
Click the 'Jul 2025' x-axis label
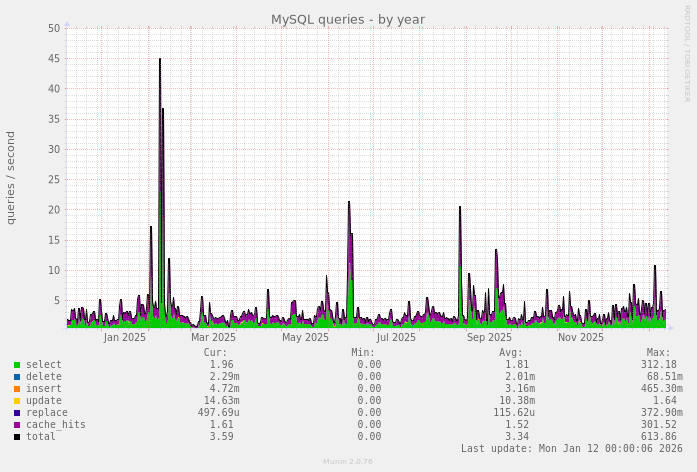(x=396, y=338)
